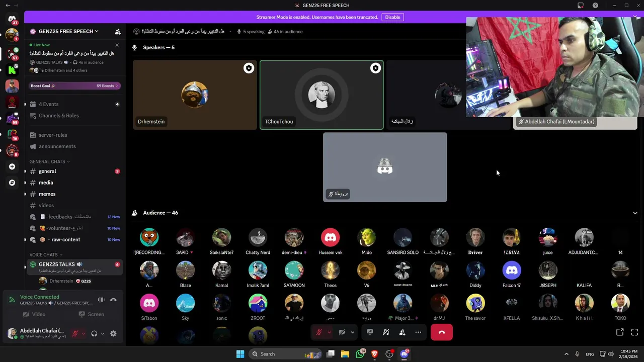The width and height of the screenshot is (644, 362).
Task: Click Hussein vnk audience avatar
Action: (330, 237)
